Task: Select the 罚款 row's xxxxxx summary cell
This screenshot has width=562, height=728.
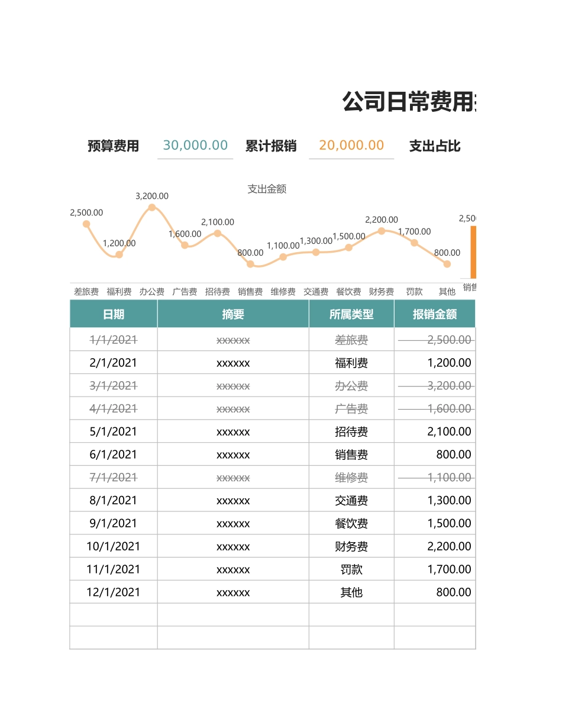Action: pyautogui.click(x=233, y=569)
